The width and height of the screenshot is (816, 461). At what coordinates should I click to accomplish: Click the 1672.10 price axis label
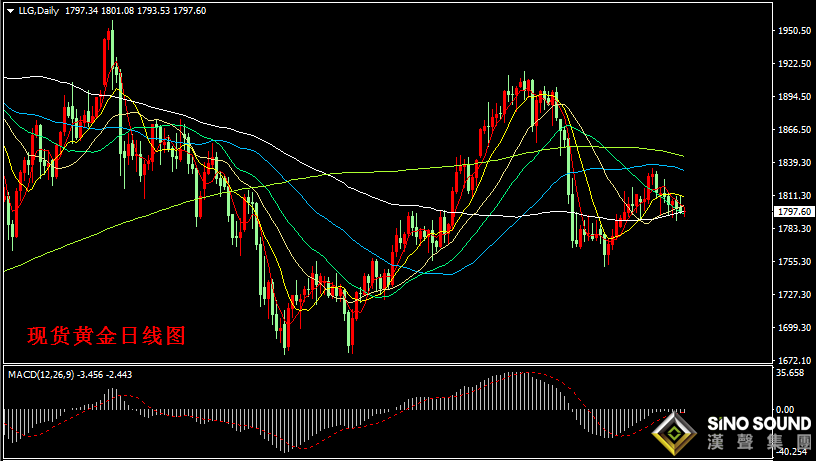click(x=794, y=360)
